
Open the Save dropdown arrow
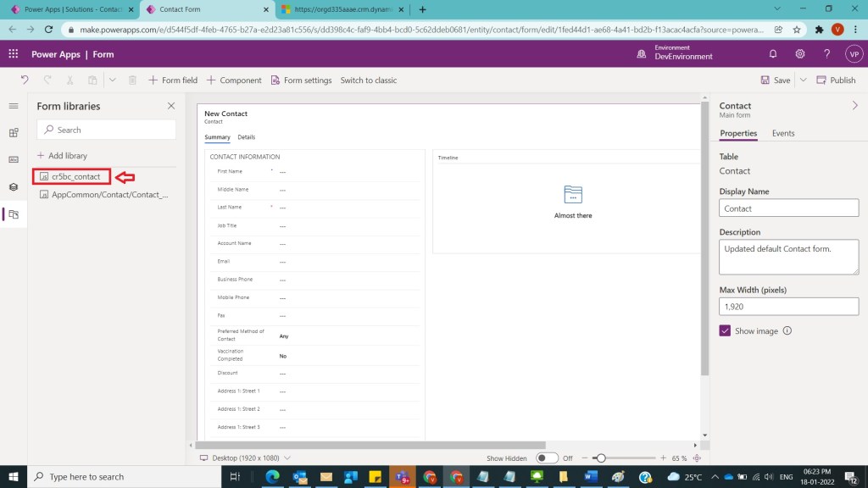pyautogui.click(x=803, y=80)
